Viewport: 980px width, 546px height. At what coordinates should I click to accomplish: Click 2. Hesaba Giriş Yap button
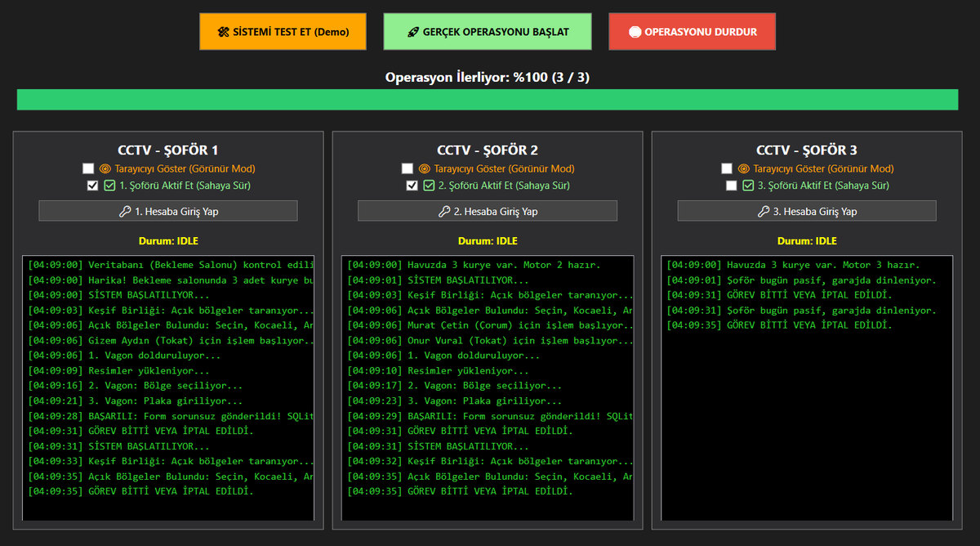pyautogui.click(x=488, y=211)
